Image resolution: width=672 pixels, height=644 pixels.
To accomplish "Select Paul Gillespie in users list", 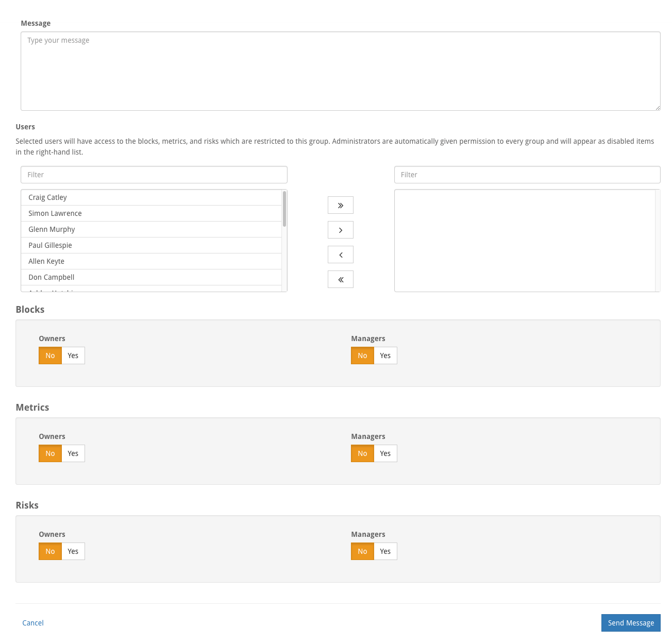I will (151, 245).
